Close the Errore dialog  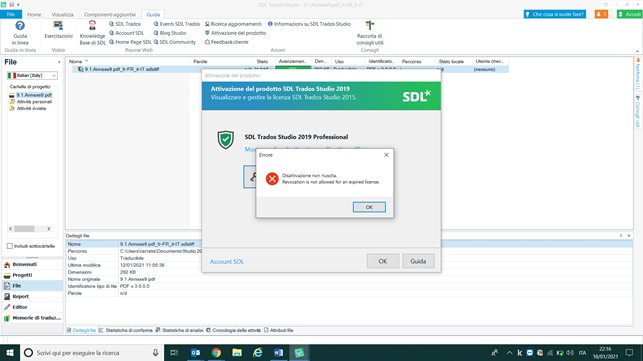click(386, 155)
